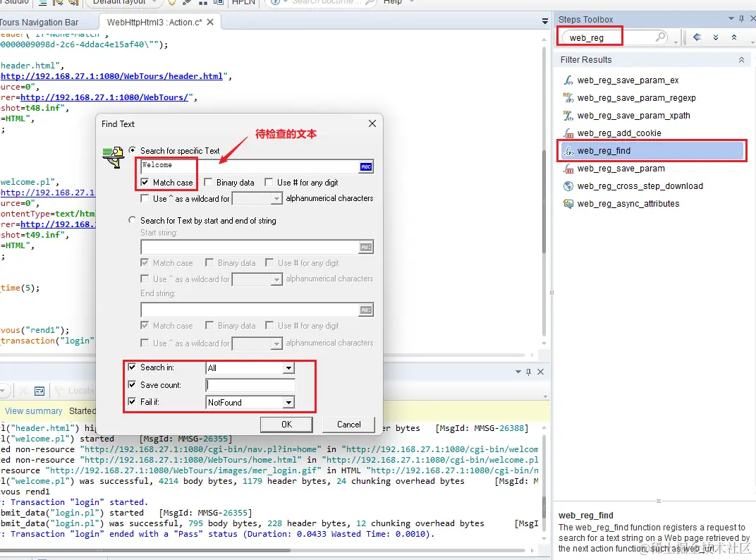Click HPLN toolbar button
The width and height of the screenshot is (756, 560).
click(x=243, y=2)
